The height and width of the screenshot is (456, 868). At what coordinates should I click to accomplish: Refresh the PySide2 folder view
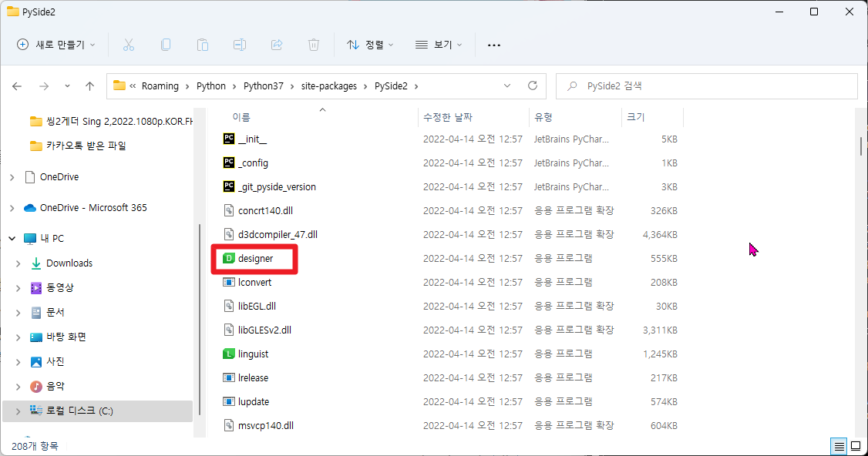pos(533,85)
